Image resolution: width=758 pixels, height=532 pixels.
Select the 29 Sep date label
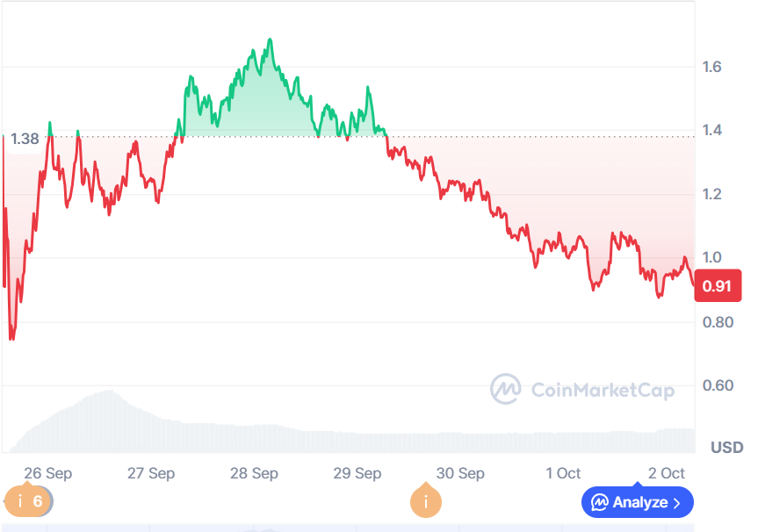tap(357, 473)
